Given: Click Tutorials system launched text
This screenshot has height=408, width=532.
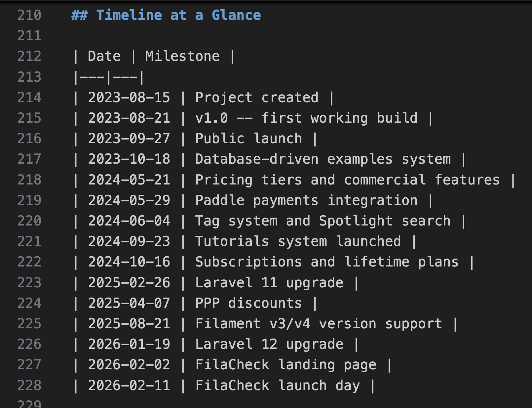Looking at the screenshot, I should click(x=298, y=241).
